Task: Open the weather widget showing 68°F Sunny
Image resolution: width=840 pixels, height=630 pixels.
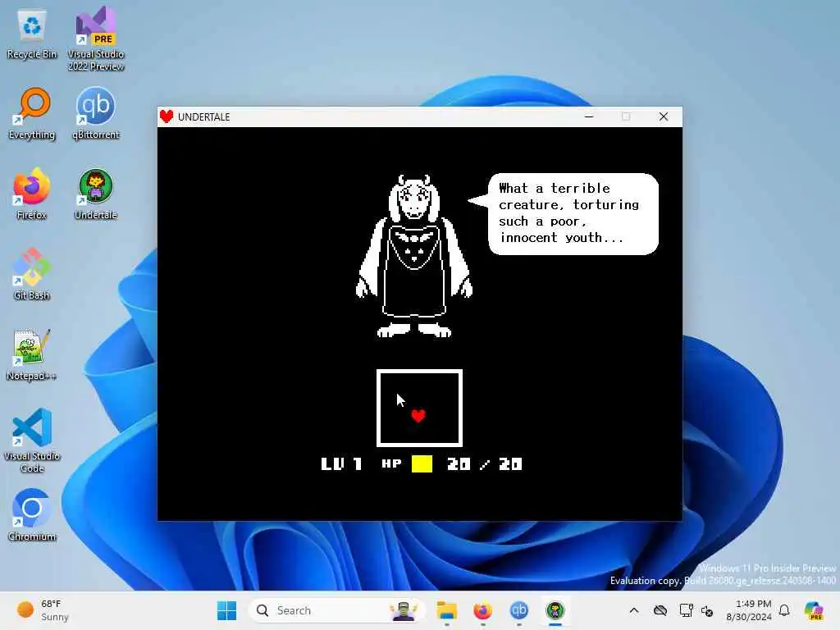Action: click(x=43, y=610)
